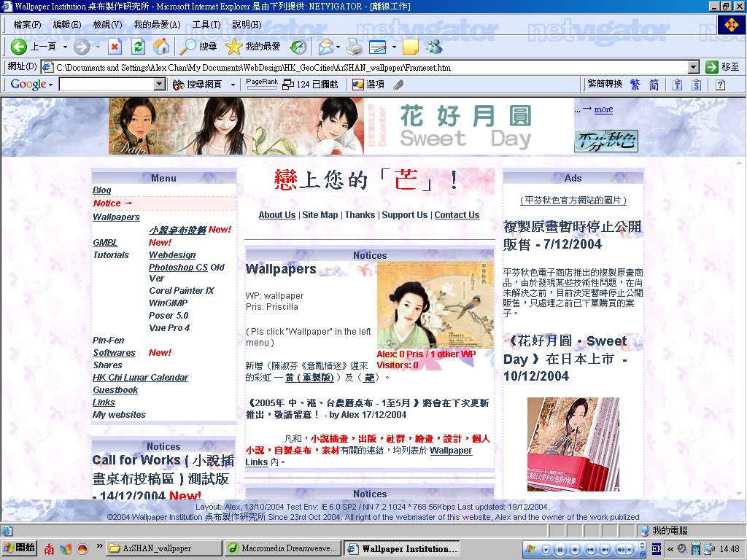The image size is (747, 560).
Task: Open the Search (搜尋) magnifier button
Action: click(198, 46)
